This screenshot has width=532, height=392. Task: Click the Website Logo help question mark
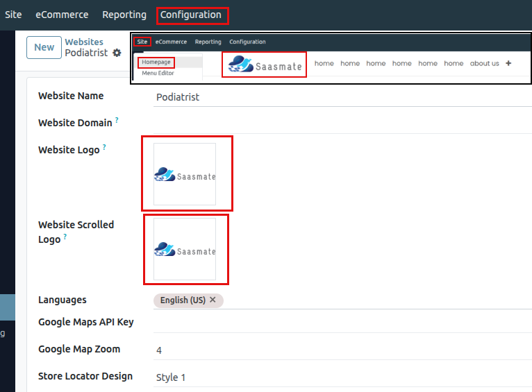(x=104, y=147)
